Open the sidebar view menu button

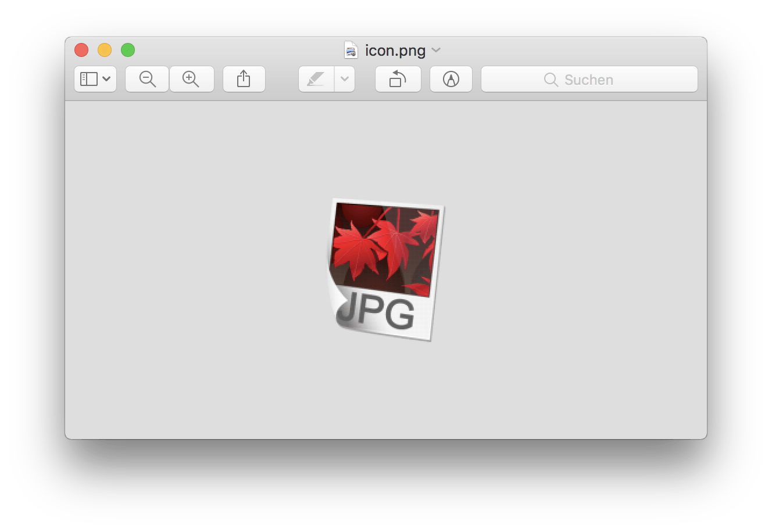[x=95, y=79]
